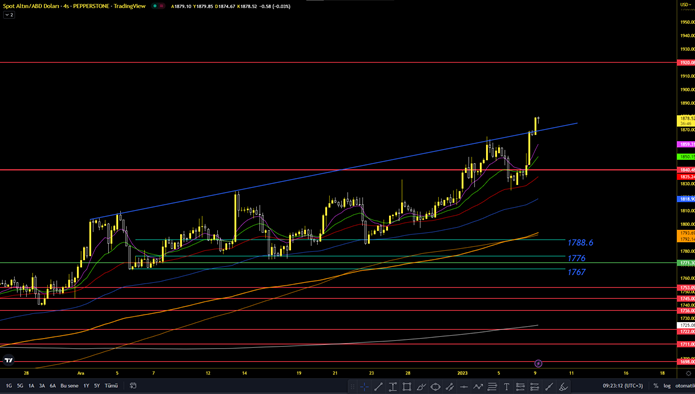Set chart range to 1Y
Image resolution: width=695 pixels, height=394 pixels.
tap(86, 386)
